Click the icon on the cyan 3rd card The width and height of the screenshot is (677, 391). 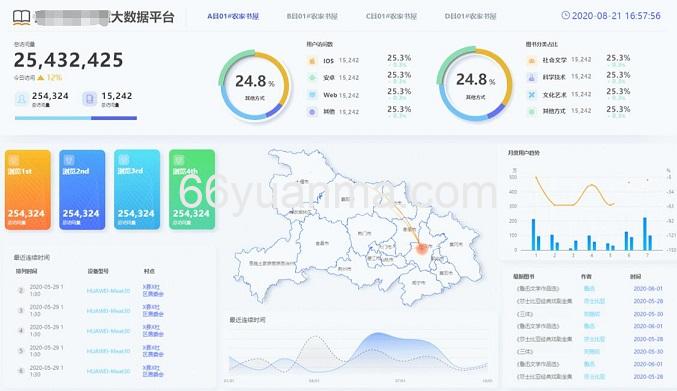124,160
